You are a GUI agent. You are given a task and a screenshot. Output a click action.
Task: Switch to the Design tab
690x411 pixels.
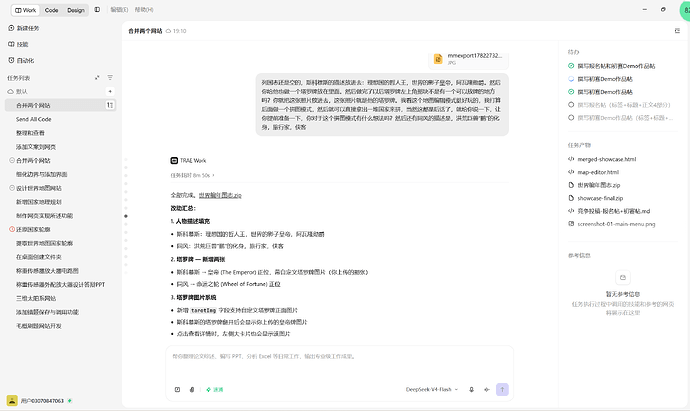76,10
